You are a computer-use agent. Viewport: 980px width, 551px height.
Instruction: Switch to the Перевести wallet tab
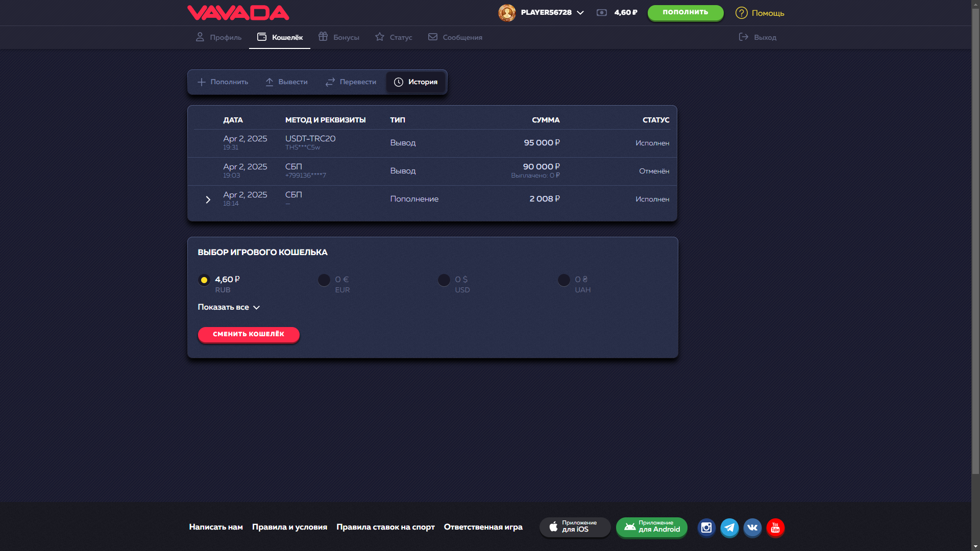(351, 82)
